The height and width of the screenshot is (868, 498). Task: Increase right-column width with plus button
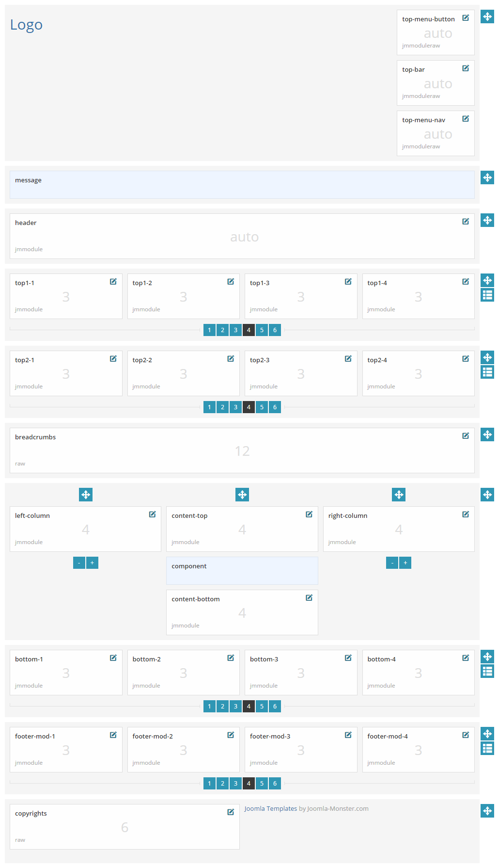coord(405,563)
